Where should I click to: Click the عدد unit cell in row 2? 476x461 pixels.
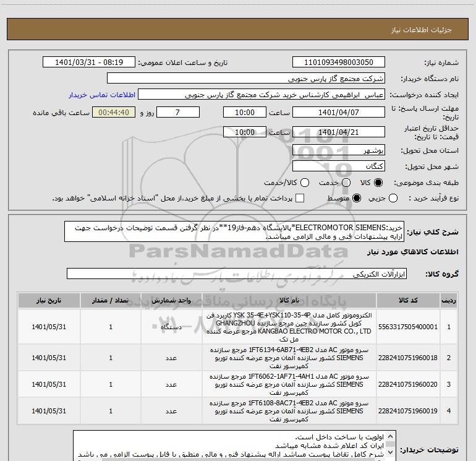point(171,358)
